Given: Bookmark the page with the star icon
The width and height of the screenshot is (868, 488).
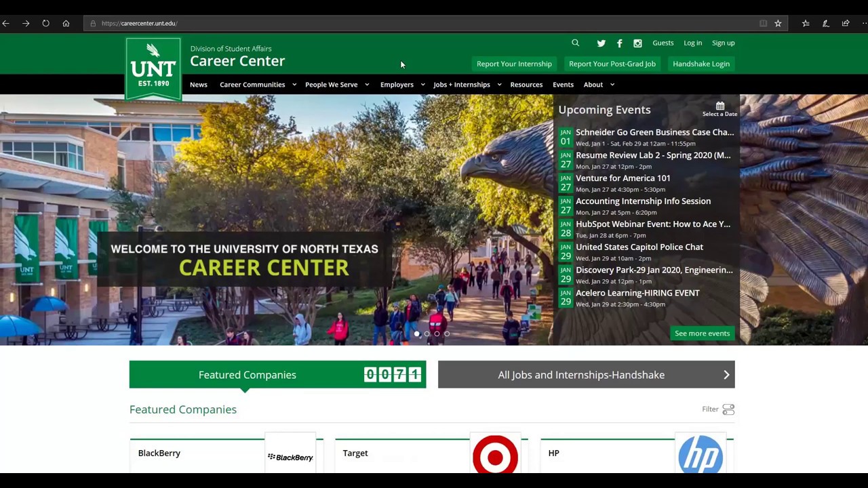Looking at the screenshot, I should (x=778, y=23).
